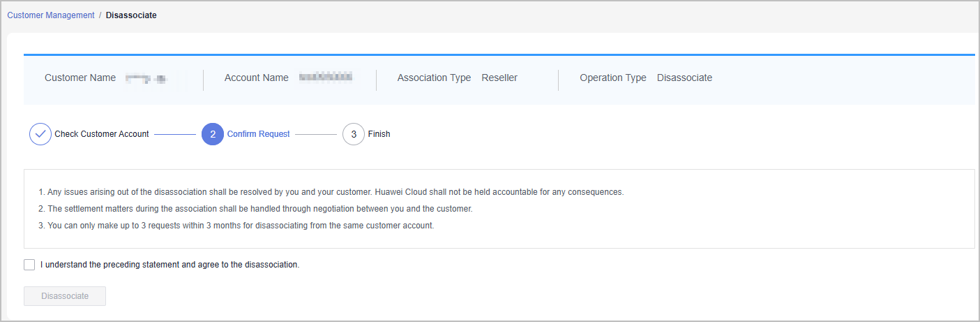Viewport: 980px width, 322px height.
Task: Click the Customer Name label
Action: pos(80,78)
